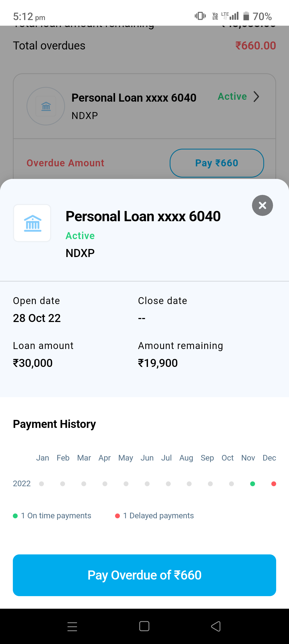Select the green November 2022 payment dot
289x644 pixels.
pos(252,484)
